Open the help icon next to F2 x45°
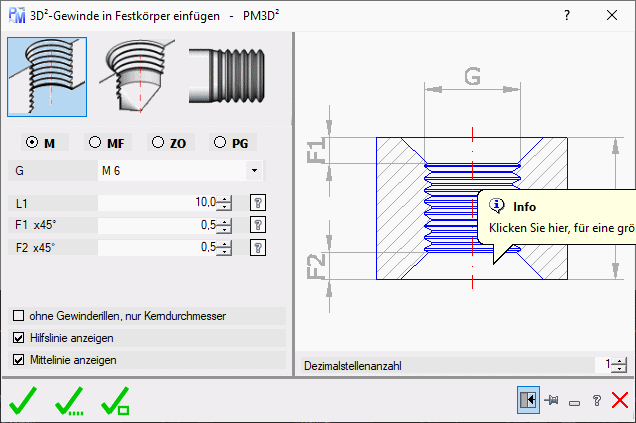The image size is (636, 423). click(257, 248)
